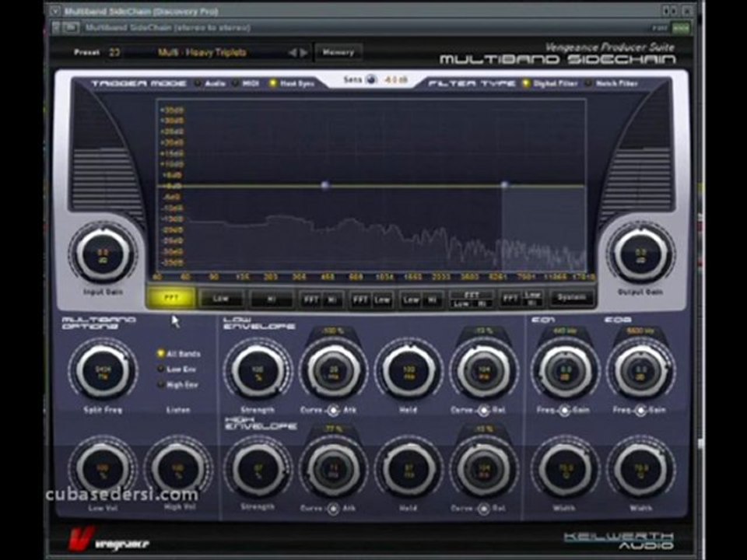This screenshot has height=560, width=747.
Task: Click the High Envelope release knob
Action: (484, 470)
